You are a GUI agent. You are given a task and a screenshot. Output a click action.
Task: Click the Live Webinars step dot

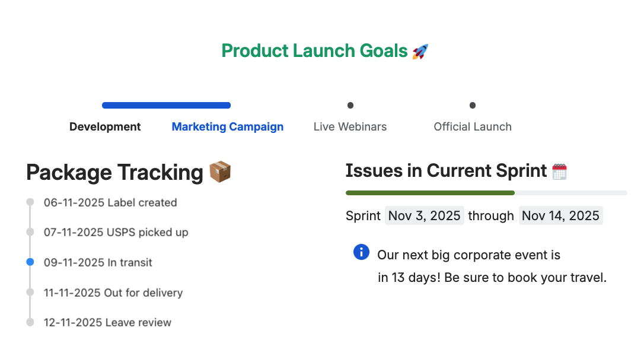click(x=350, y=106)
